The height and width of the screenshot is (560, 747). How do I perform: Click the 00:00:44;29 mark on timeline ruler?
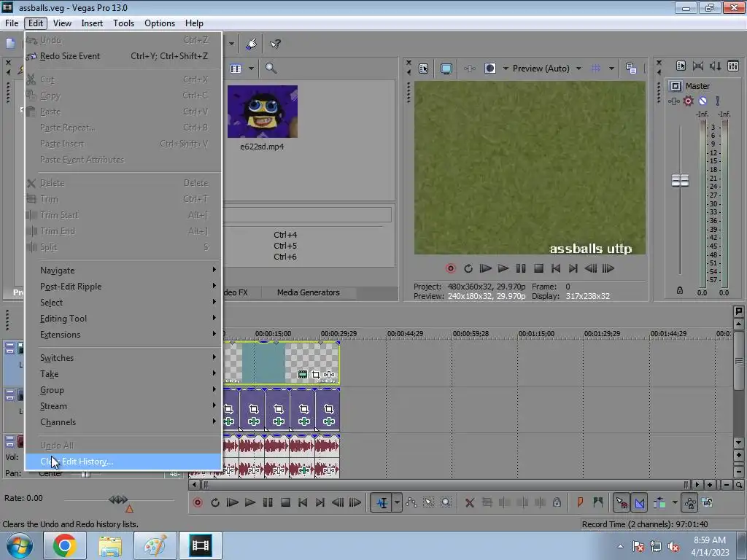point(404,334)
